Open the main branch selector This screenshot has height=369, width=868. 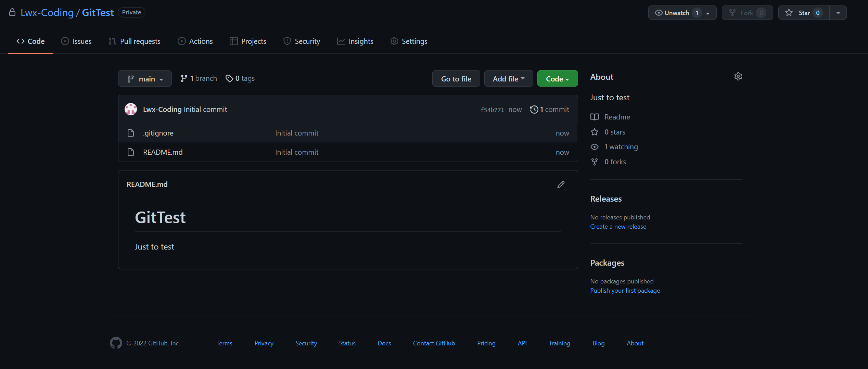pyautogui.click(x=145, y=79)
